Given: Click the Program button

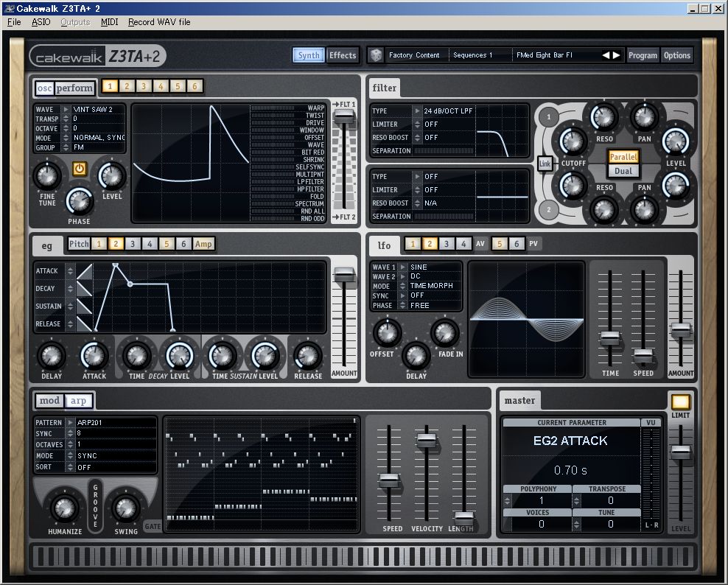Looking at the screenshot, I should click(x=643, y=55).
